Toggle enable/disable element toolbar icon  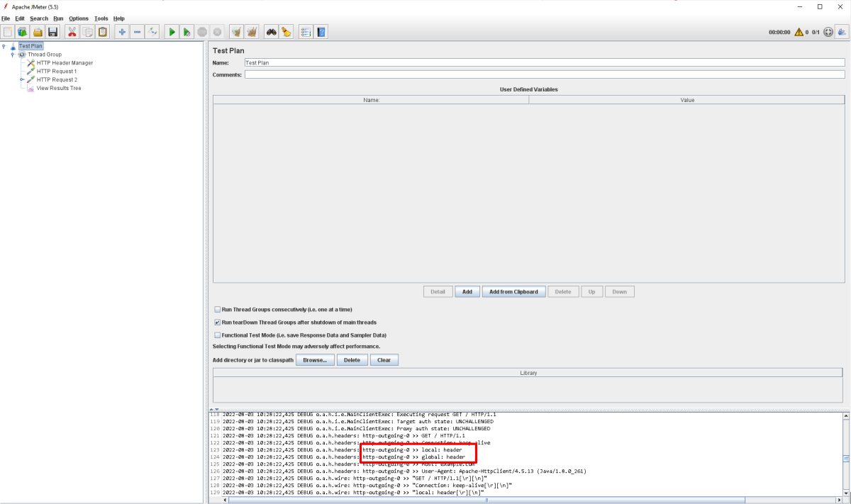pyautogui.click(x=152, y=32)
